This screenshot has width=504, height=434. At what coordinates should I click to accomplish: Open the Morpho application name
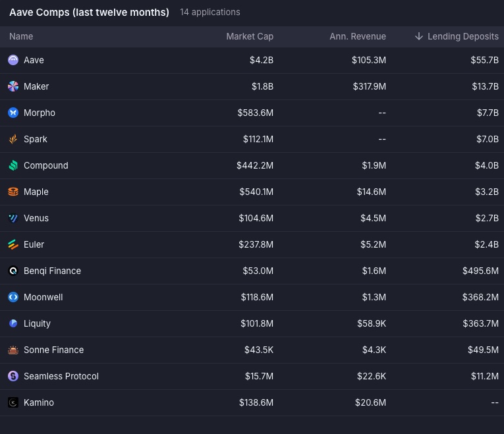[40, 113]
